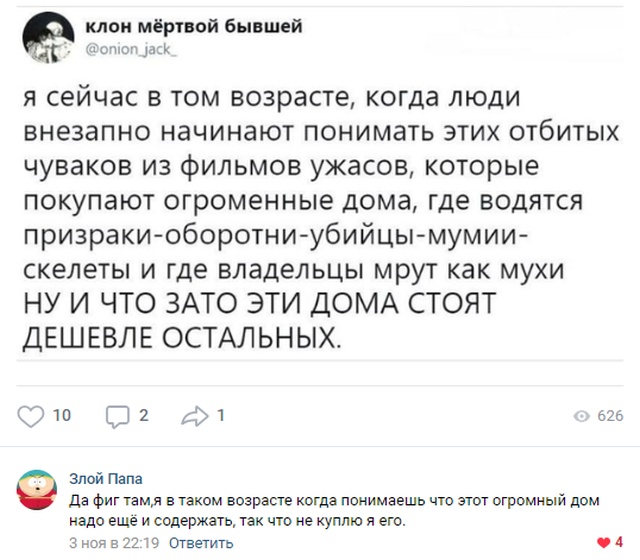Open comments via speech bubble icon
The height and width of the screenshot is (560, 640).
coord(118,417)
